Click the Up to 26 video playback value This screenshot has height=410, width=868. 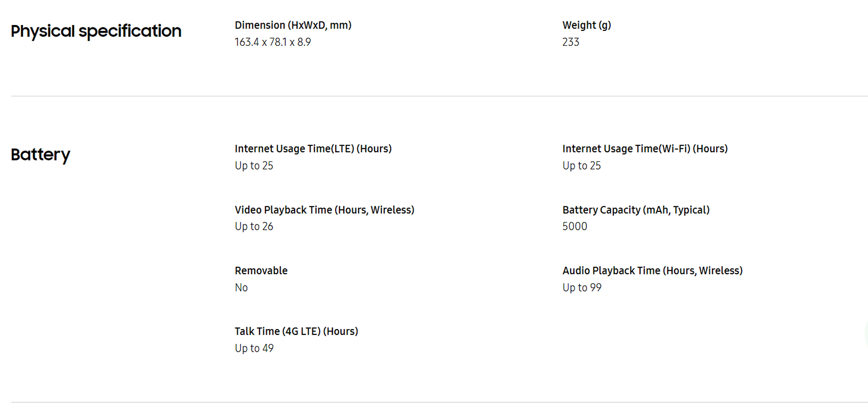tap(254, 226)
